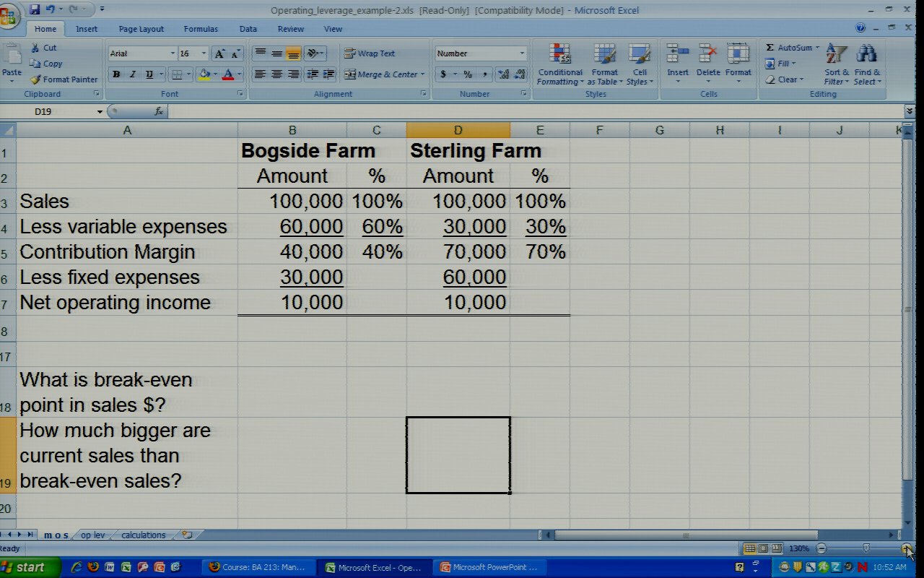Viewport: 924px width, 578px height.
Task: Click the AutoSum sigma icon
Action: [x=770, y=48]
